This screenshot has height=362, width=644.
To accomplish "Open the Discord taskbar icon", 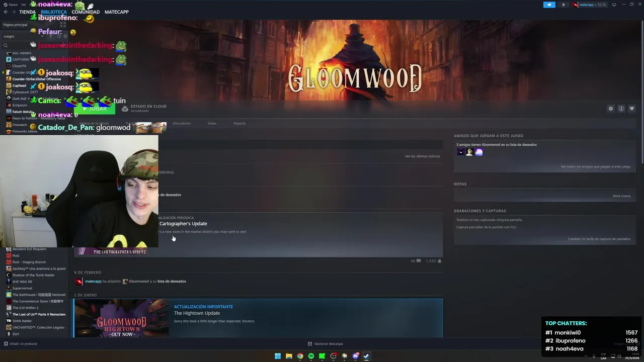I will click(356, 356).
